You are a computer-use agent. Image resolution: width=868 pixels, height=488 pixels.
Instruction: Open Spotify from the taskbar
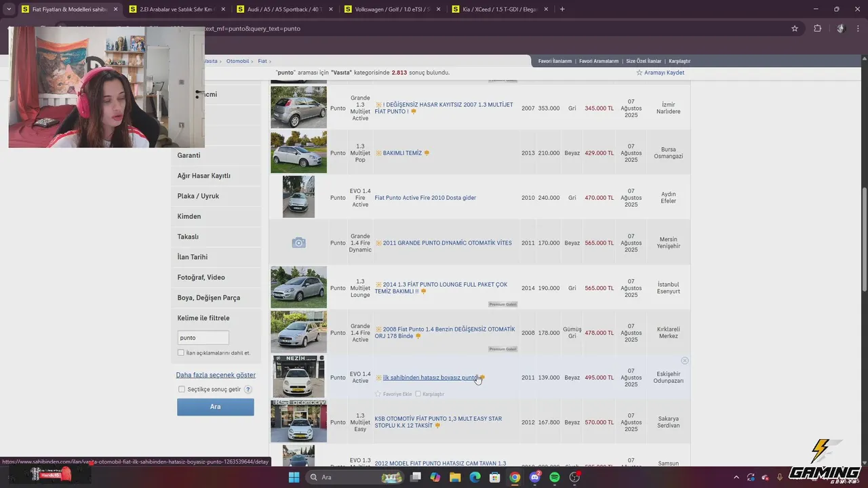coord(555,477)
